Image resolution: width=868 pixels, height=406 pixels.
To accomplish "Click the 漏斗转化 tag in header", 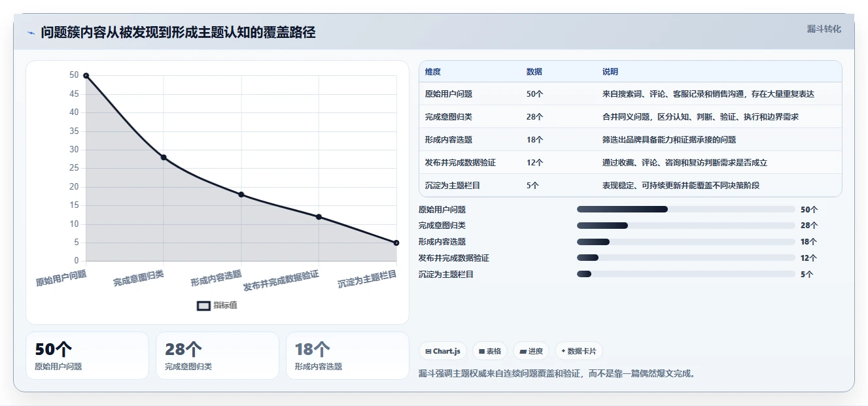I will [824, 29].
